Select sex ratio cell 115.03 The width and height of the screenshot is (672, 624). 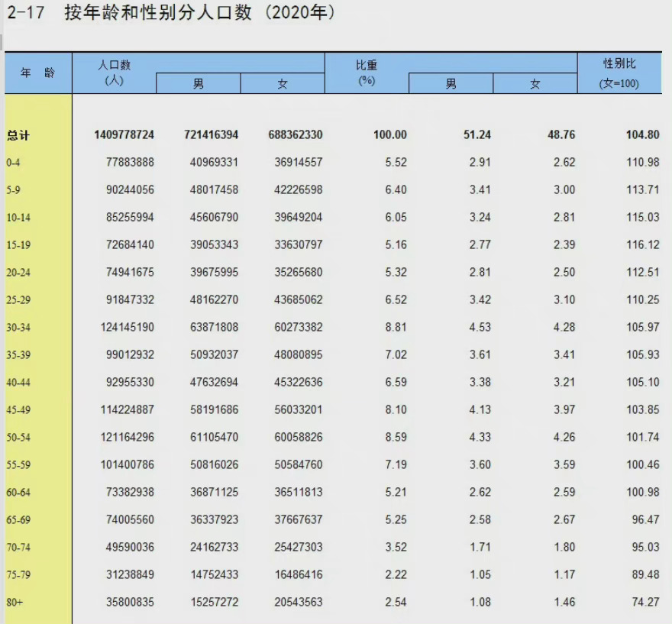coord(642,217)
